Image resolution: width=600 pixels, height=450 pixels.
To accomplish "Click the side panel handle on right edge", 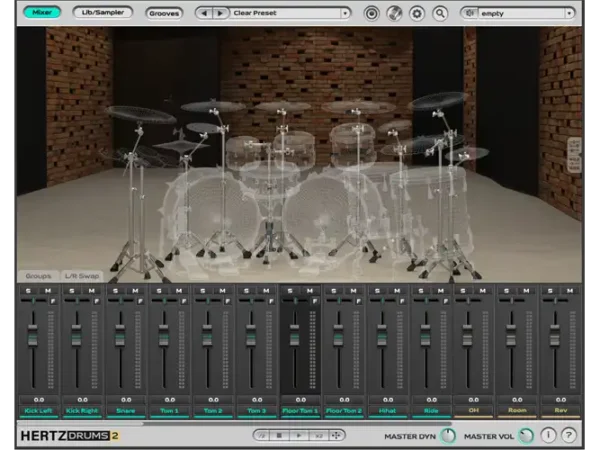I will click(574, 155).
